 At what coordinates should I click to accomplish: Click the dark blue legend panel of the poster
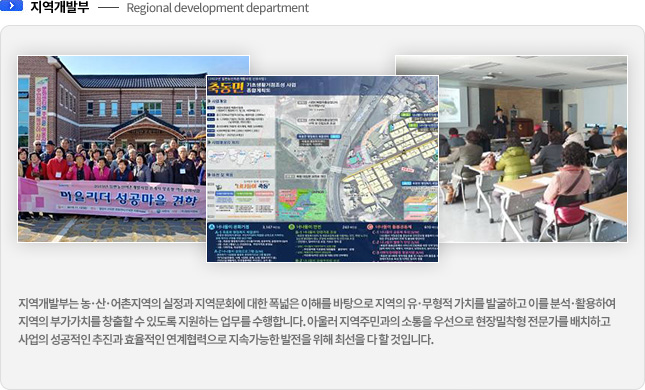coord(322,242)
